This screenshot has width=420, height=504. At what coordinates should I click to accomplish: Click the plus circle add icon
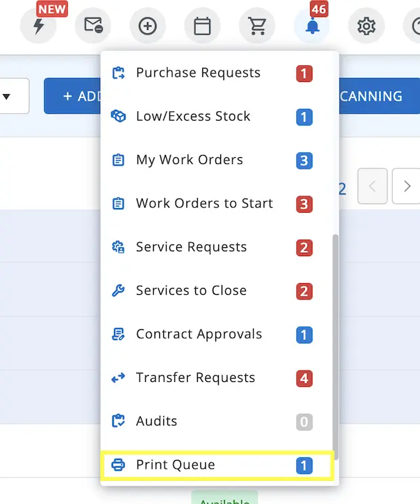coord(147,26)
